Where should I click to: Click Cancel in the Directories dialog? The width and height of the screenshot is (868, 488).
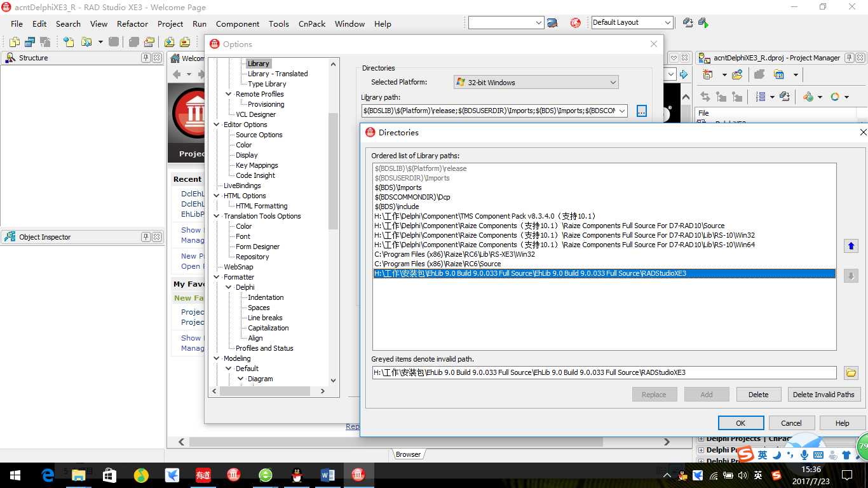pyautogui.click(x=791, y=423)
